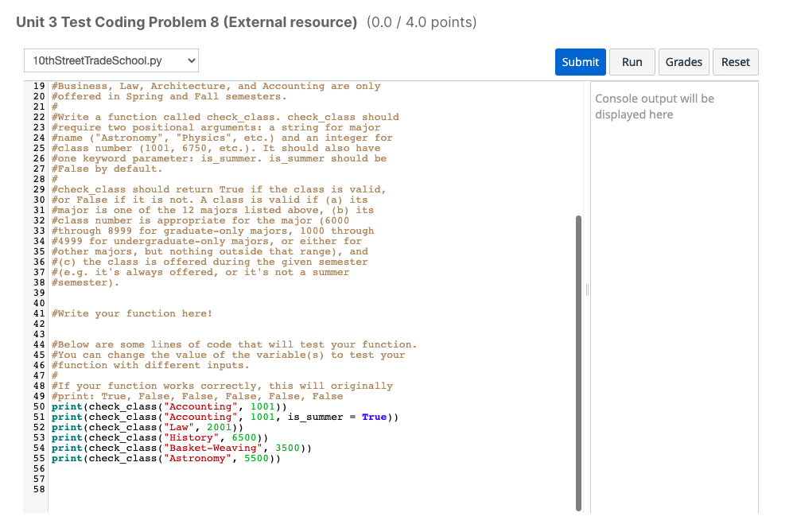Click comment '#Below are some lines of code'
This screenshot has height=532, width=797.
pos(234,344)
